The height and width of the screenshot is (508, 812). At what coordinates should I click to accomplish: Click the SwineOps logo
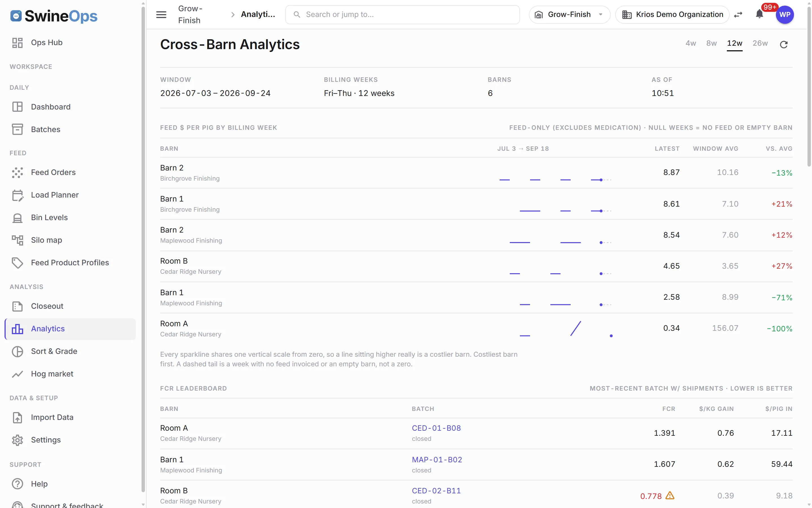pyautogui.click(x=54, y=16)
